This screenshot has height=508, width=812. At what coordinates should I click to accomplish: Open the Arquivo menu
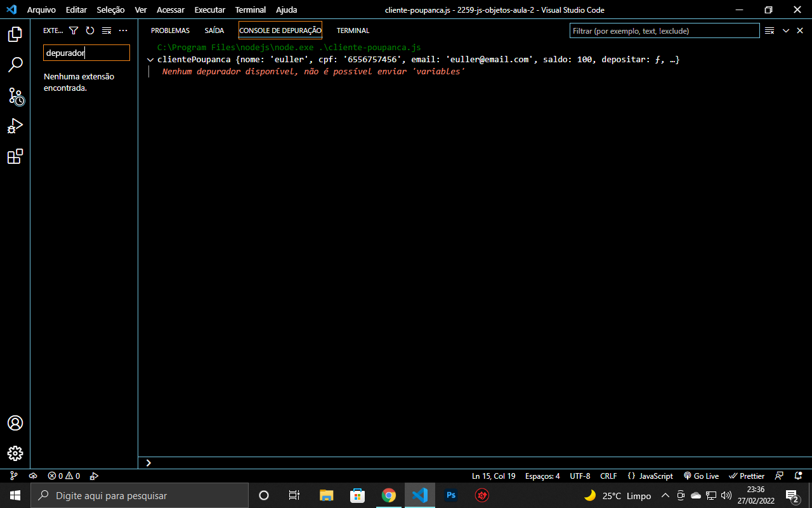click(x=41, y=10)
